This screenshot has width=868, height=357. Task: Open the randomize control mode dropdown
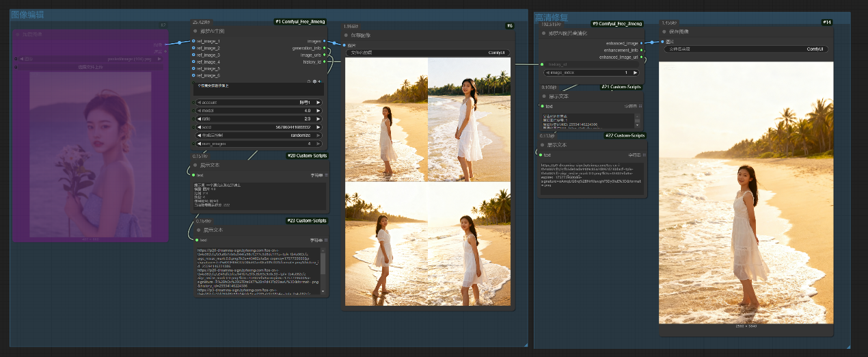pos(260,135)
